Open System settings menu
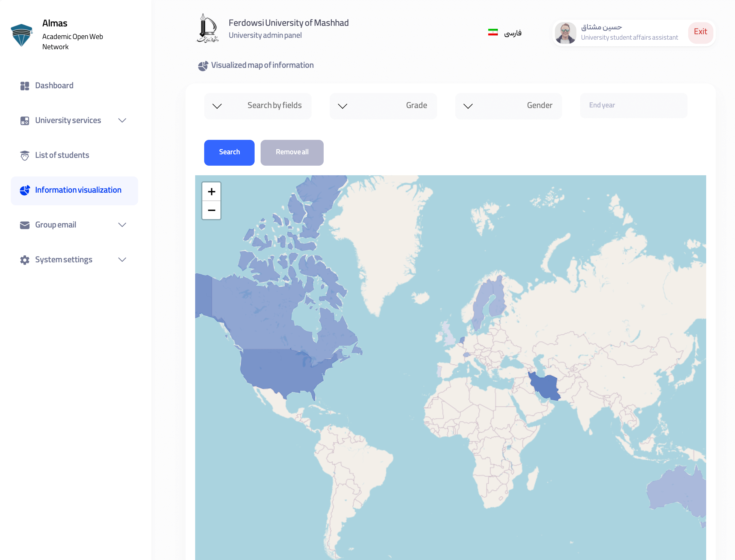 point(74,260)
